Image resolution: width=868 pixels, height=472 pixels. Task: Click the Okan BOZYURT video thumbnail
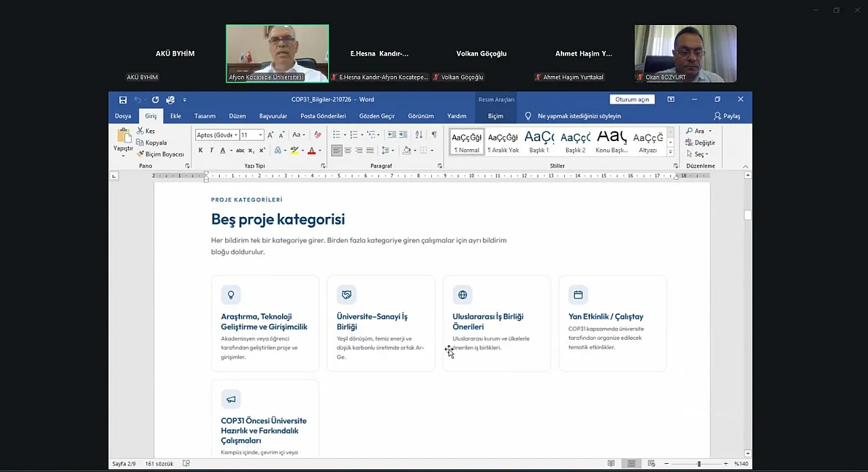pos(686,54)
